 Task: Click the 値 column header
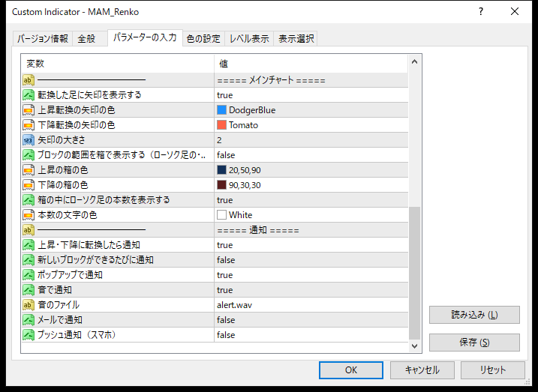311,64
